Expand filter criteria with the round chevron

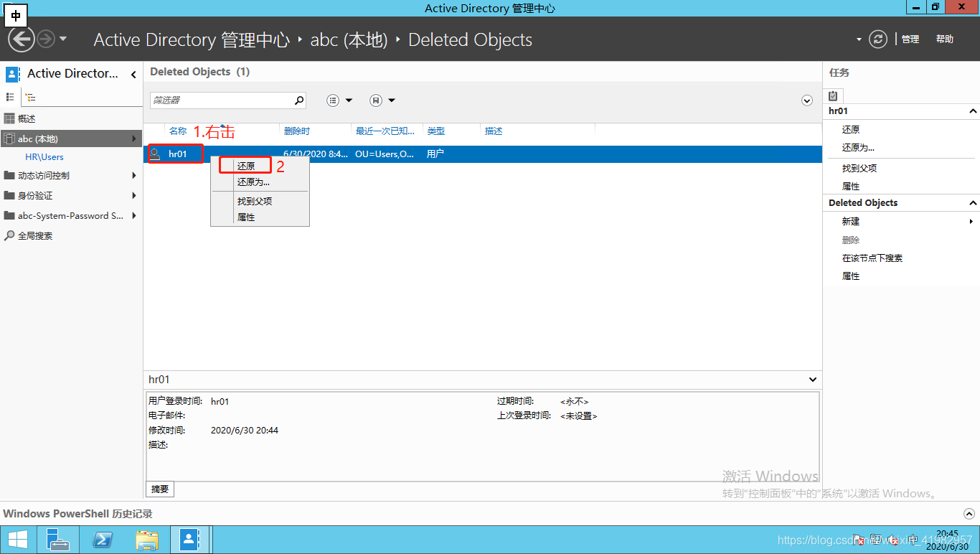[807, 100]
